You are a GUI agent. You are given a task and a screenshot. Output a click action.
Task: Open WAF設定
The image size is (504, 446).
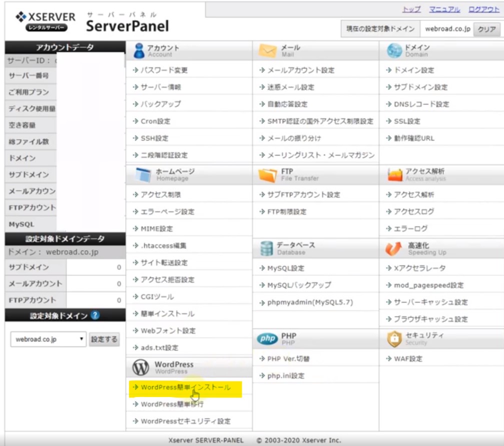[408, 358]
